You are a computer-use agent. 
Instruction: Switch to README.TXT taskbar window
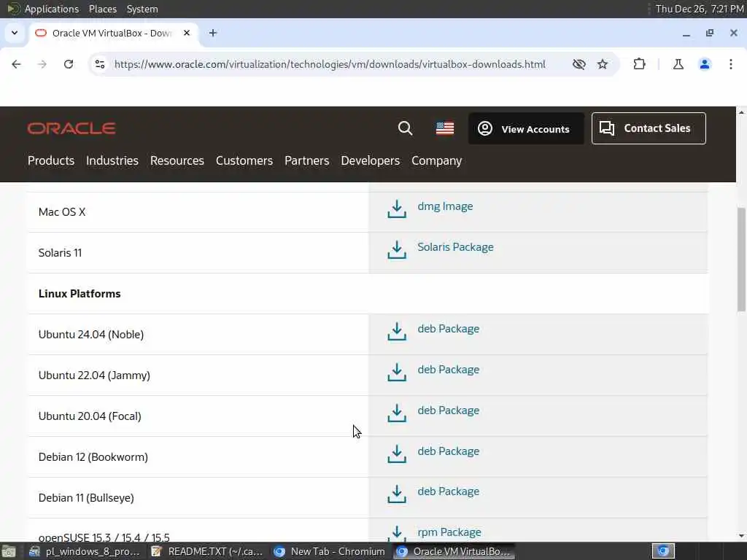point(206,551)
